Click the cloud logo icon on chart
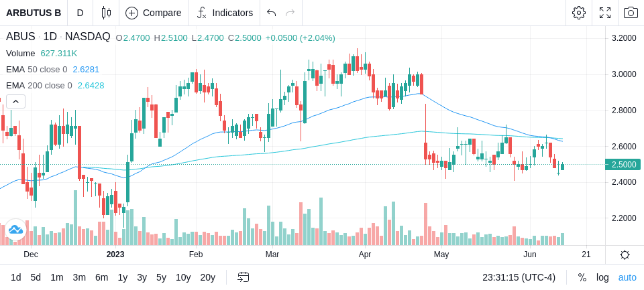644x290 pixels. coord(15,229)
